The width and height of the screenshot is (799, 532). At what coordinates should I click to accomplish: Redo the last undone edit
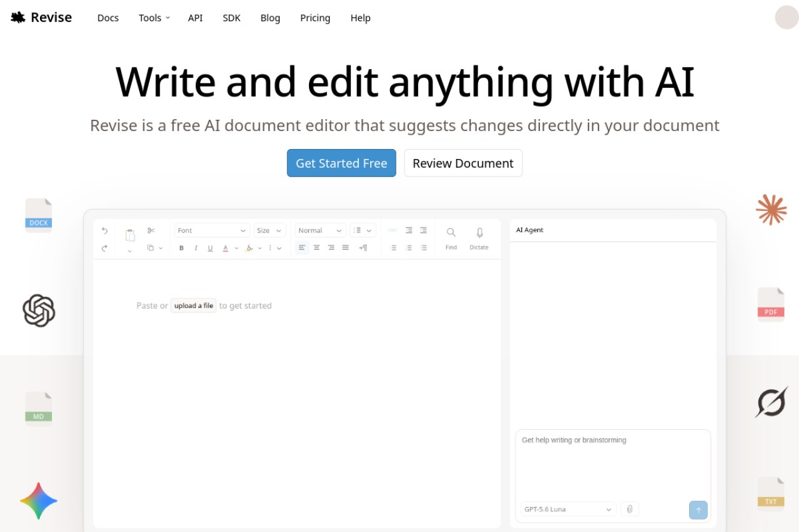point(104,248)
